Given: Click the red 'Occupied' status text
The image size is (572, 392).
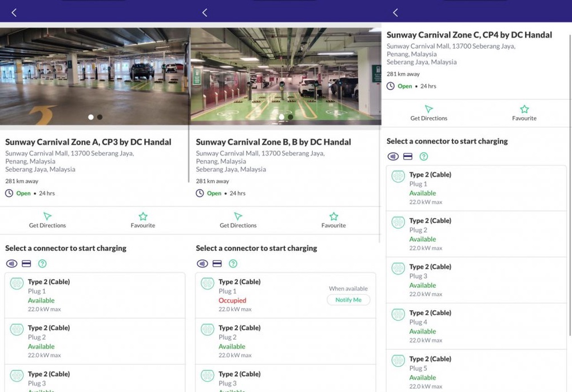Looking at the screenshot, I should point(232,301).
